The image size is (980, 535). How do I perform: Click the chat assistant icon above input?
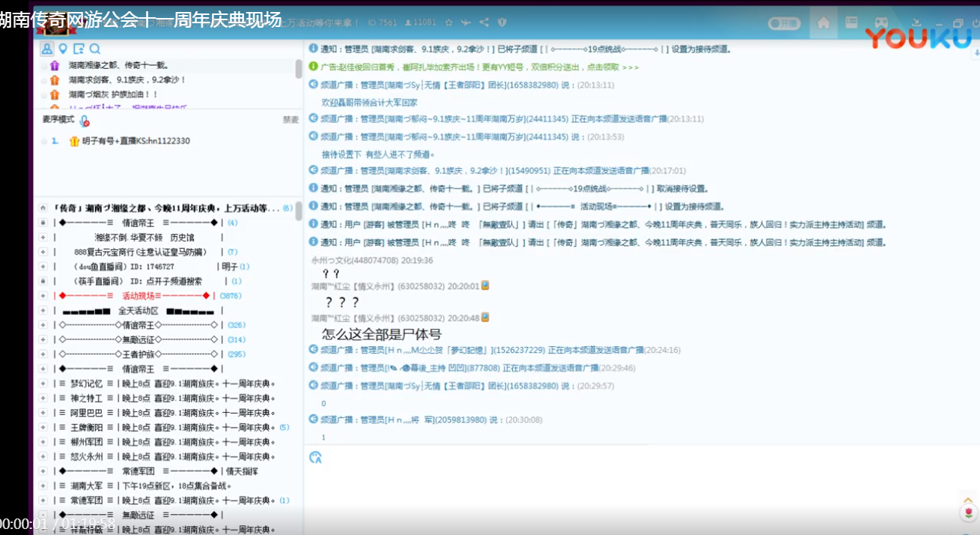click(x=315, y=457)
